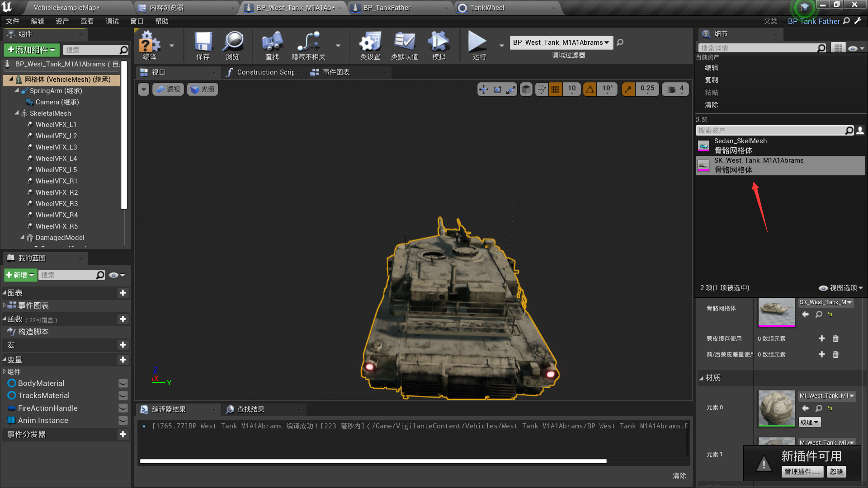The height and width of the screenshot is (488, 868).
Task: Click the Ignore button in the plugin notification
Action: point(836,472)
